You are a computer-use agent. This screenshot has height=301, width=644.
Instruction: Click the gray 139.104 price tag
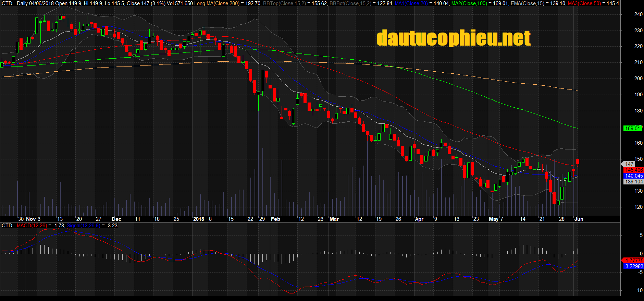[x=633, y=182]
